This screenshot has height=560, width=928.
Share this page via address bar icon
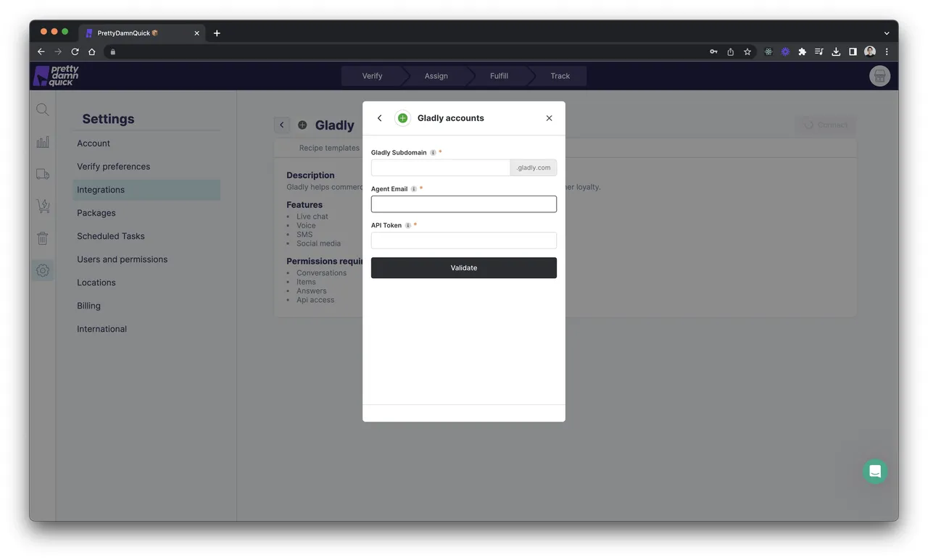click(730, 51)
